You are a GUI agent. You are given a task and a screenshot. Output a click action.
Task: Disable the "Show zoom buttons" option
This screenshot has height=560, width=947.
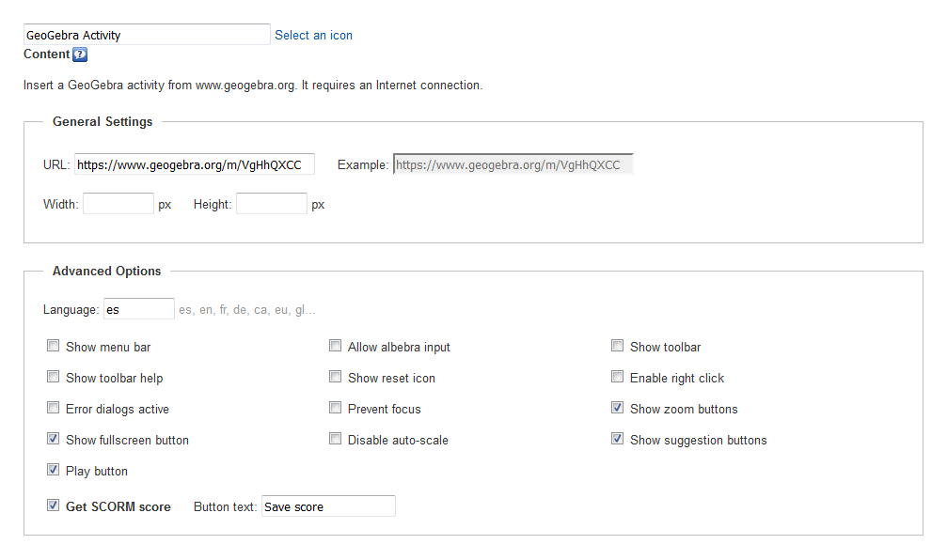pos(617,407)
